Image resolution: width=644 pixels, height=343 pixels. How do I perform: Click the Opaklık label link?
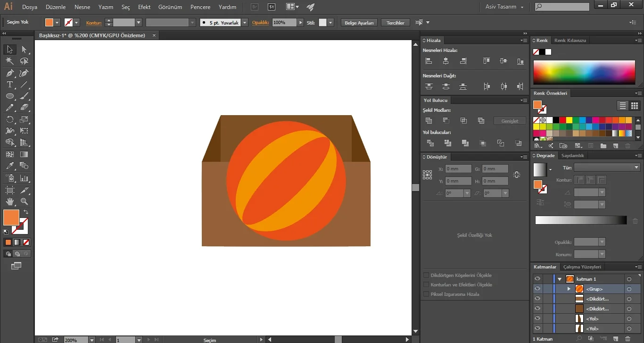click(x=260, y=23)
